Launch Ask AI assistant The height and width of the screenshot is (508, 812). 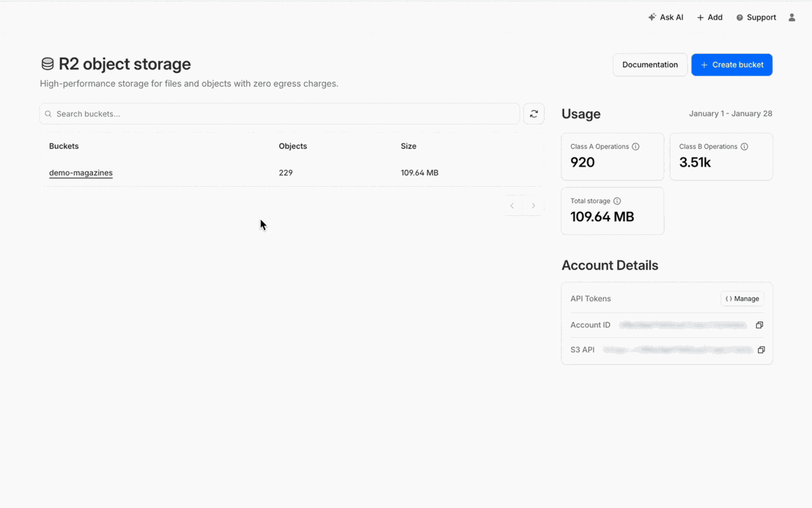[665, 18]
